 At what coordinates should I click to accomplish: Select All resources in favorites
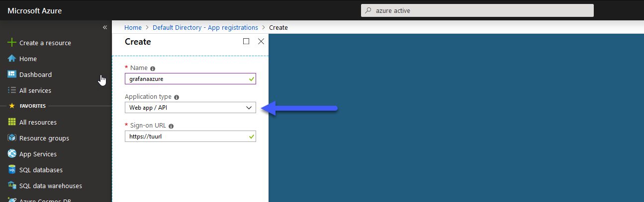click(x=38, y=122)
